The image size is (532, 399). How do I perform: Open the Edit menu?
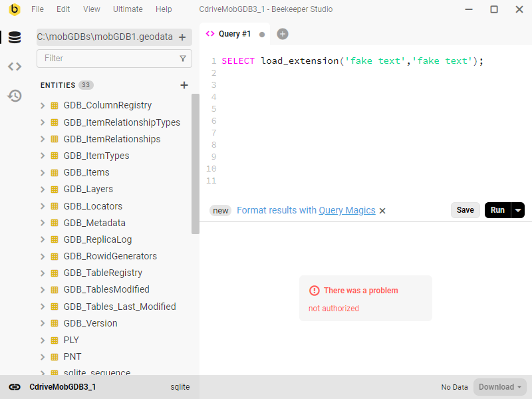click(63, 9)
